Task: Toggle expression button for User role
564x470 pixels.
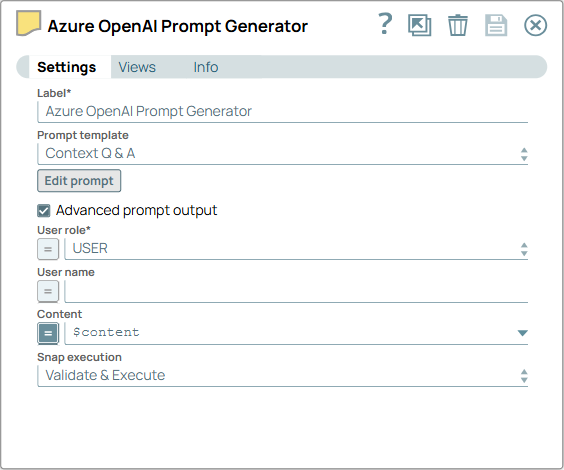Action: click(48, 249)
